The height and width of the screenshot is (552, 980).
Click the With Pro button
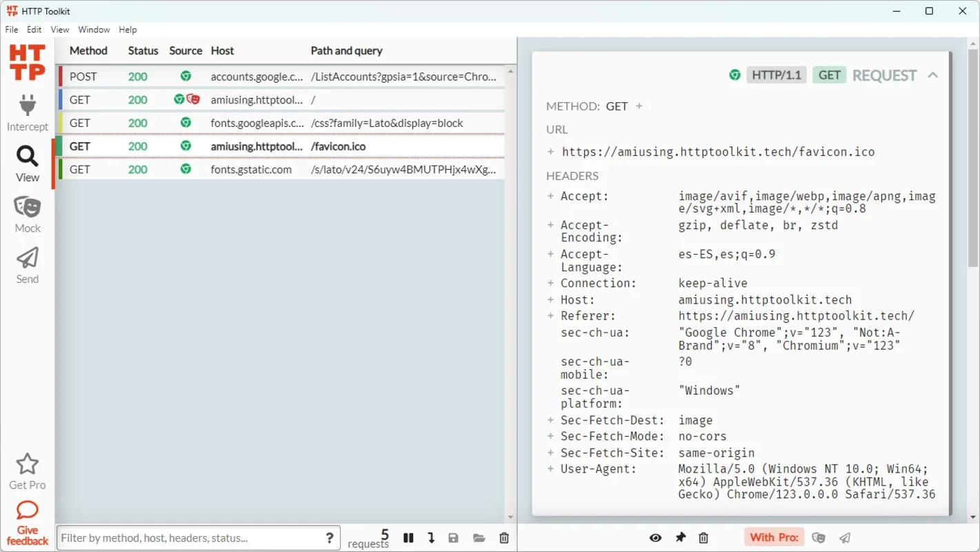(774, 538)
